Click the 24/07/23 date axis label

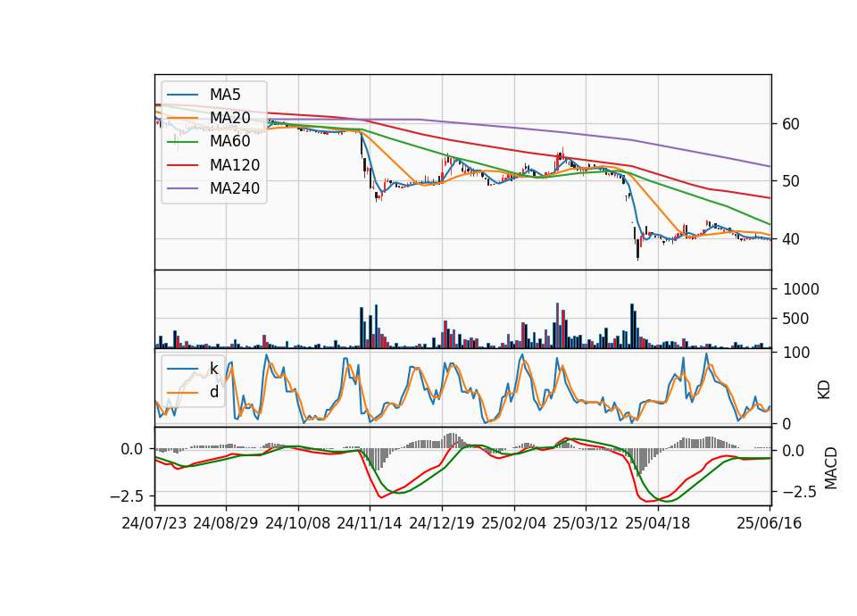click(154, 523)
